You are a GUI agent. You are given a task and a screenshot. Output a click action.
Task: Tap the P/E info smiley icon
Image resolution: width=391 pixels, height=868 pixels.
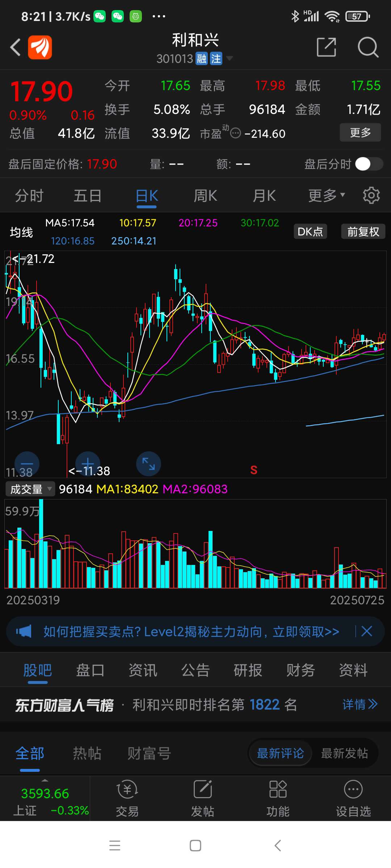pos(235,133)
